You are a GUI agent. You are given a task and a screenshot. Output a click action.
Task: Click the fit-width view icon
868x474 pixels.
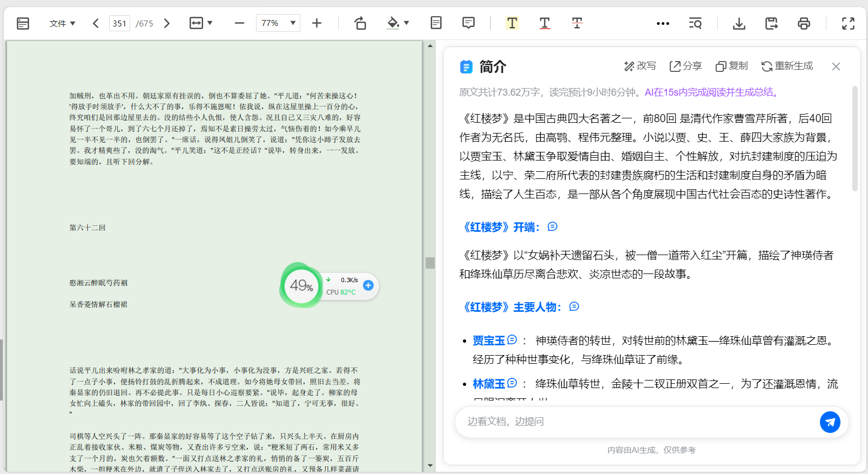196,23
